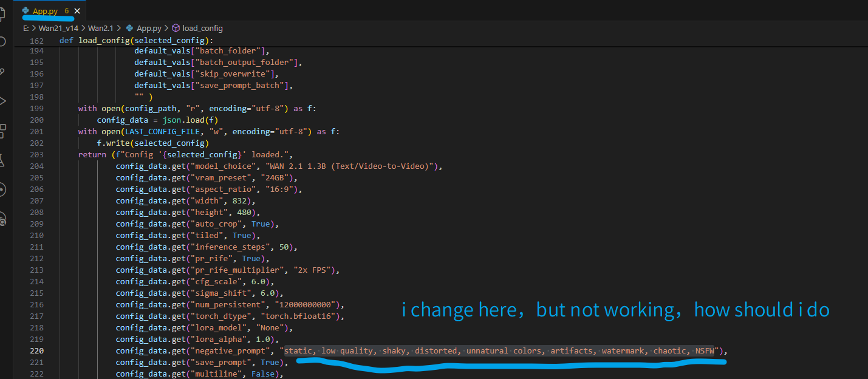This screenshot has height=379, width=868.
Task: Click the "16:9" default value
Action: pos(279,189)
